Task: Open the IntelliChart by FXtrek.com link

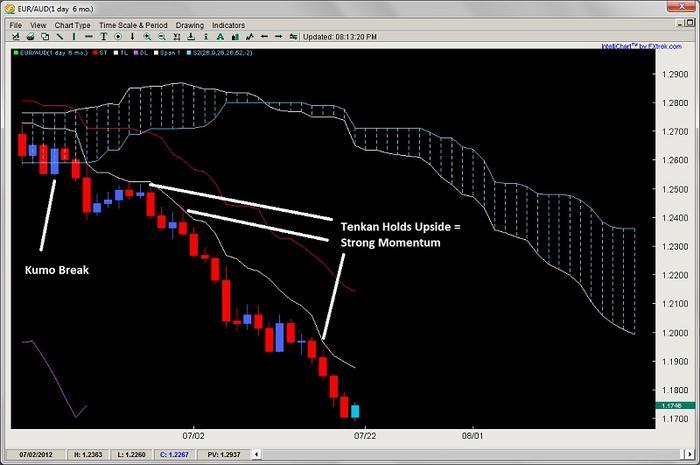Action: [641, 46]
